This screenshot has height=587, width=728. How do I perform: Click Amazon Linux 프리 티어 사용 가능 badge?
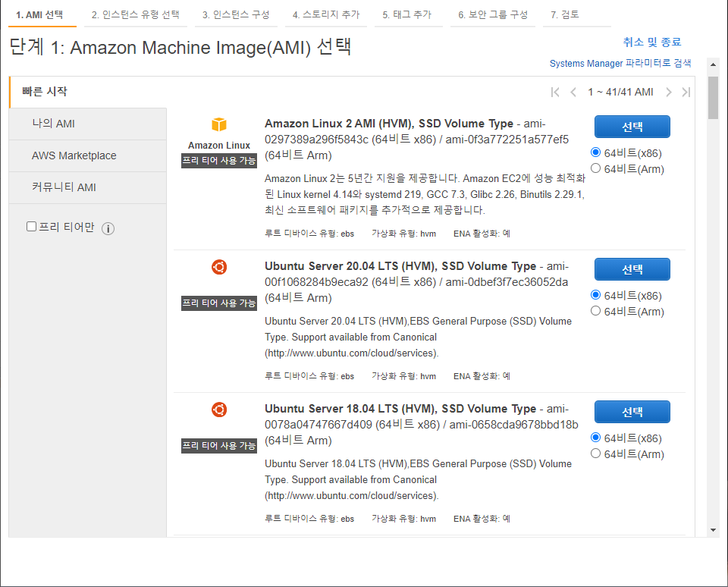point(219,161)
